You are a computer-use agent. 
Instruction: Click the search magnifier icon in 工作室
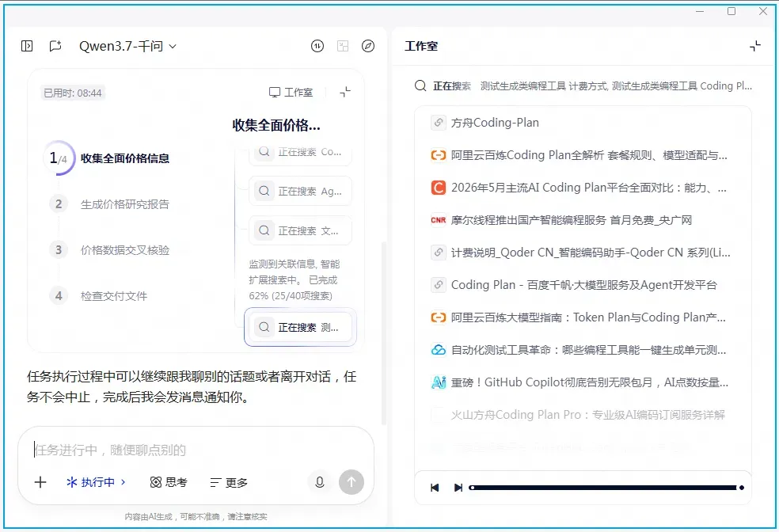[x=420, y=86]
